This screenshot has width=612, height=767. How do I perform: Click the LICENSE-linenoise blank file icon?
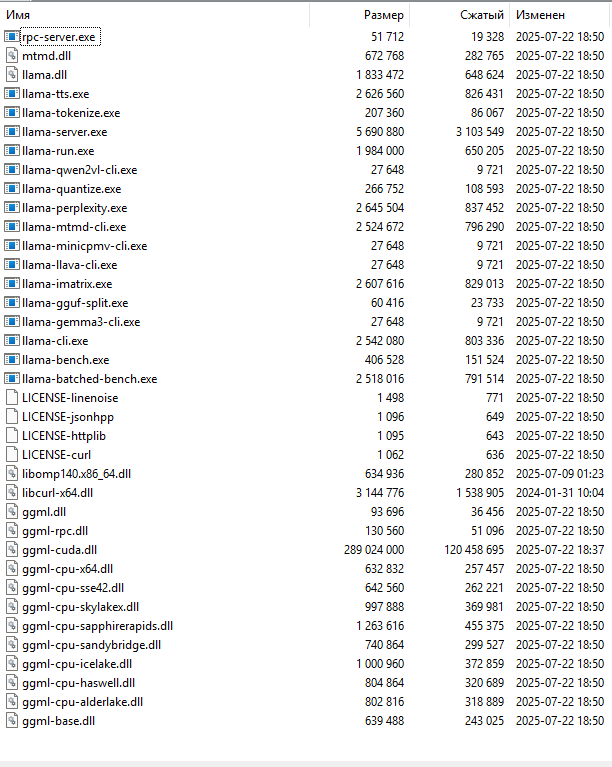point(12,398)
